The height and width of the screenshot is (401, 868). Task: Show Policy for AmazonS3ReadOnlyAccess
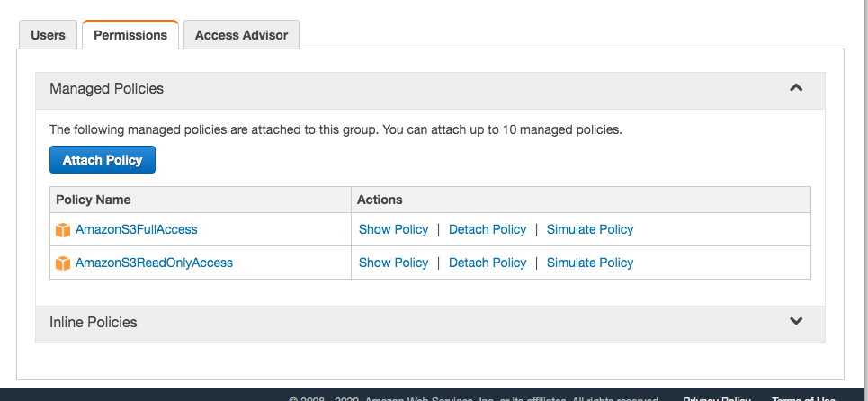coord(393,263)
